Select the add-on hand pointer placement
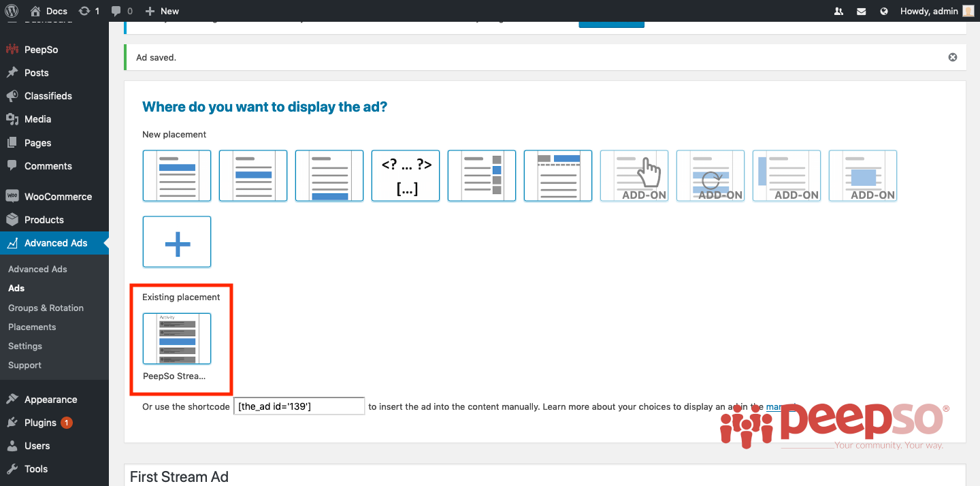Image resolution: width=980 pixels, height=486 pixels. 634,176
